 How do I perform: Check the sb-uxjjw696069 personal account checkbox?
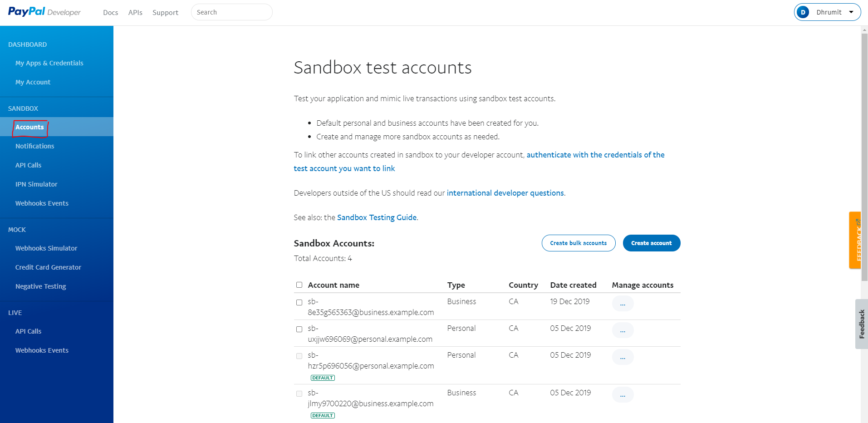coord(299,329)
